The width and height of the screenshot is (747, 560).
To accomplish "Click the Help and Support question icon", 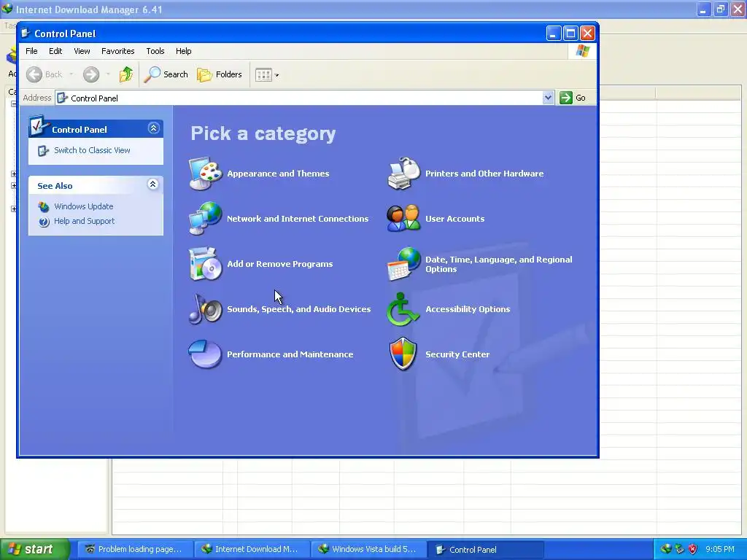I will point(44,222).
